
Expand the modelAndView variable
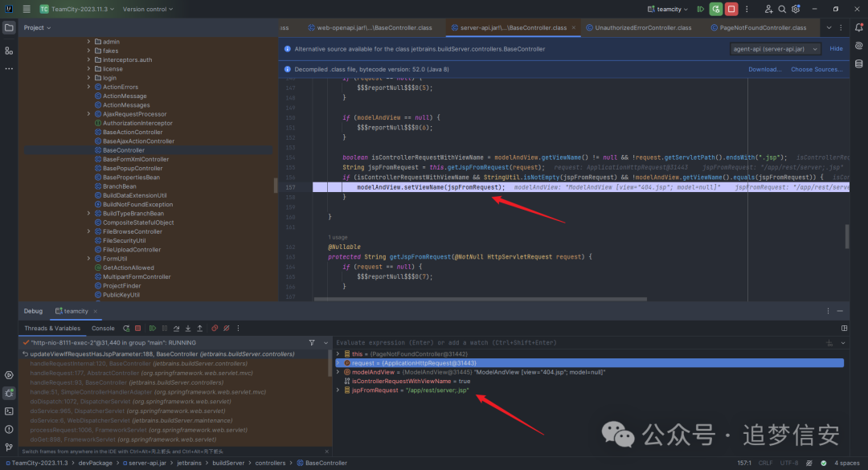pyautogui.click(x=338, y=372)
